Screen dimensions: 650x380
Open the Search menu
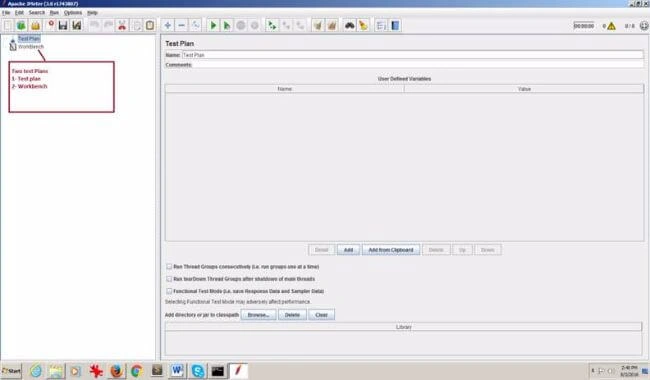pyautogui.click(x=36, y=13)
